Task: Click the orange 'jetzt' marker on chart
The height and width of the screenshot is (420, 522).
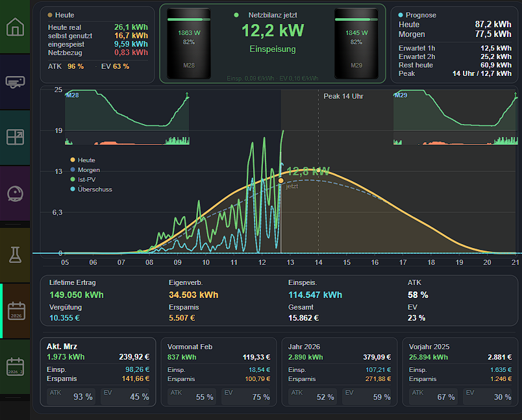Action: [280, 181]
